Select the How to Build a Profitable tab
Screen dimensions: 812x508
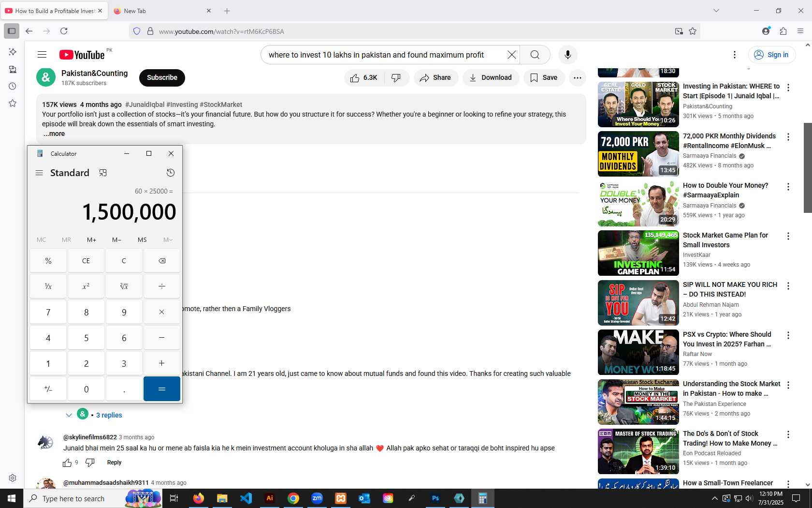[53, 11]
